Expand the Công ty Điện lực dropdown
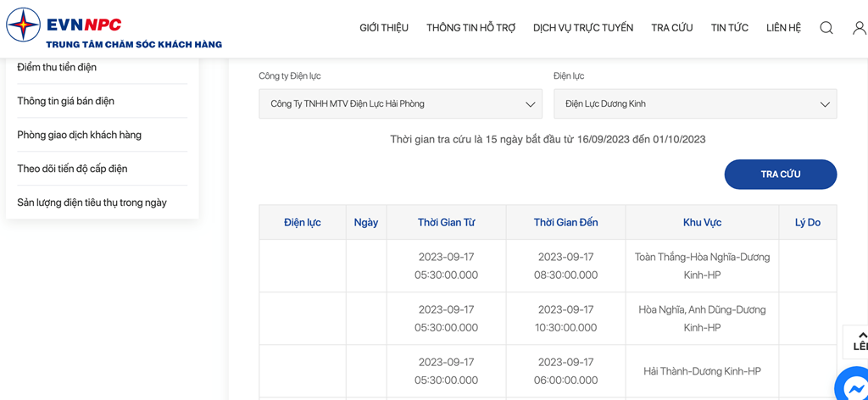The width and height of the screenshot is (868, 400). tap(400, 103)
